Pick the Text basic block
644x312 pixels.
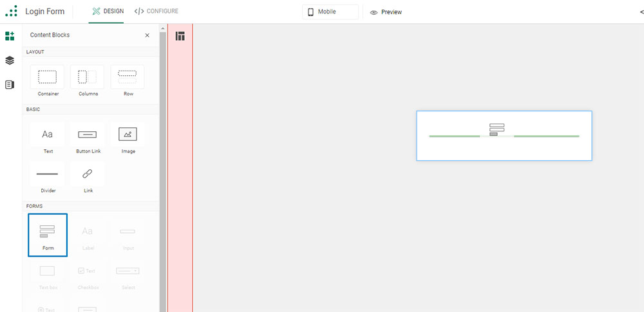click(47, 138)
